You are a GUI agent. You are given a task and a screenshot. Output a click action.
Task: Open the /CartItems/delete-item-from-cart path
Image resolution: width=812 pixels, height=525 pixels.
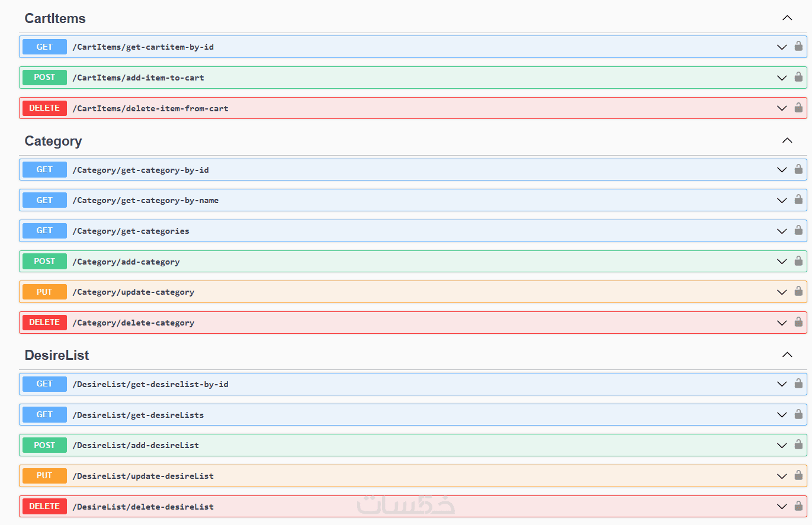pyautogui.click(x=150, y=108)
